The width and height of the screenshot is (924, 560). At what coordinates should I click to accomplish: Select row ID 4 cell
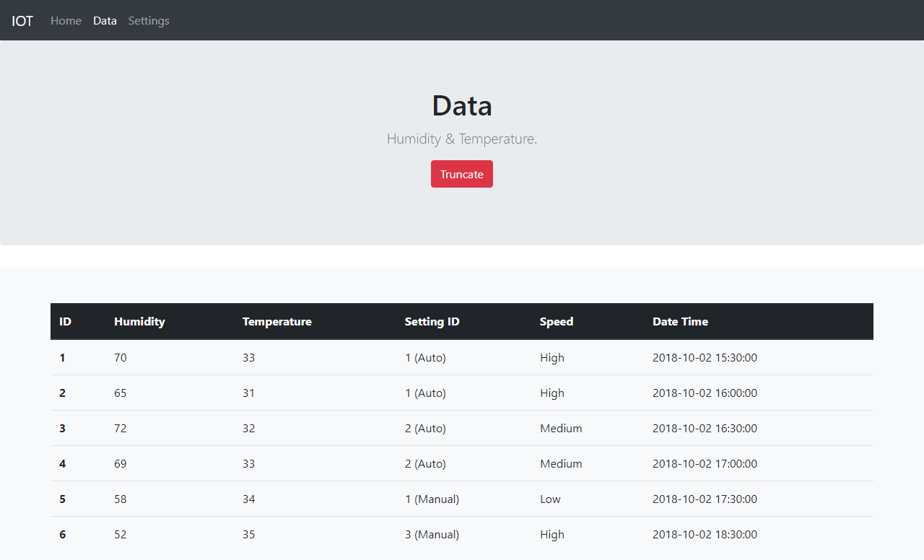62,463
